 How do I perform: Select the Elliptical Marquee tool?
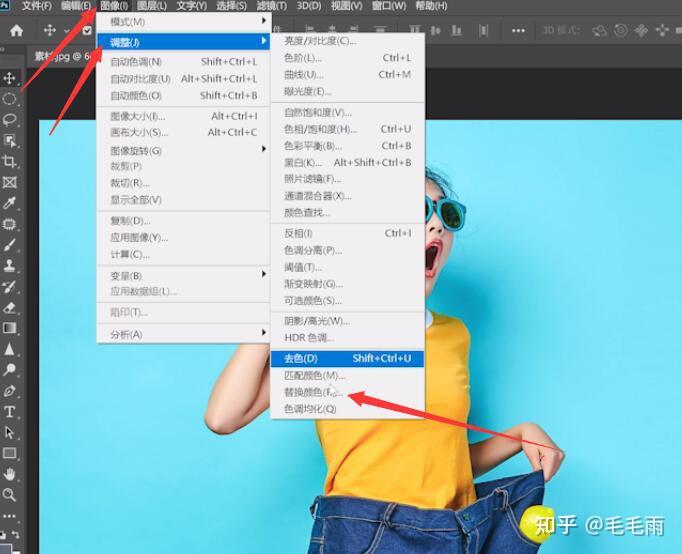(x=10, y=99)
